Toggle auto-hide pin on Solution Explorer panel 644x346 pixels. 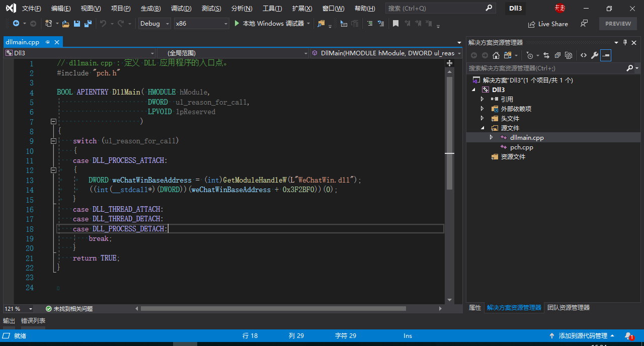pos(625,42)
